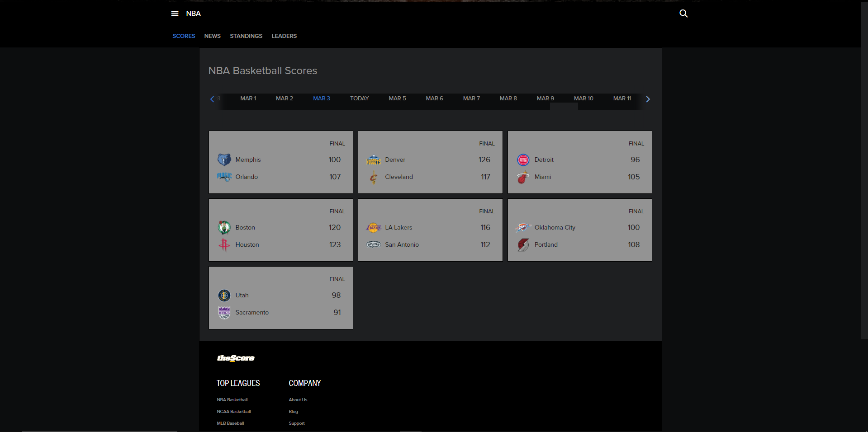Click the LA Lakers logo
This screenshot has height=432, width=868.
[374, 227]
